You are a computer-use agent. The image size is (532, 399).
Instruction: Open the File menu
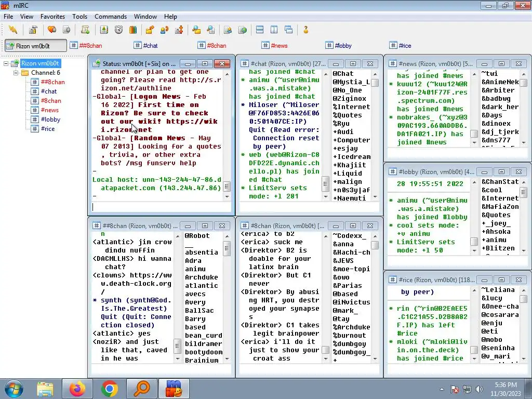tap(8, 16)
